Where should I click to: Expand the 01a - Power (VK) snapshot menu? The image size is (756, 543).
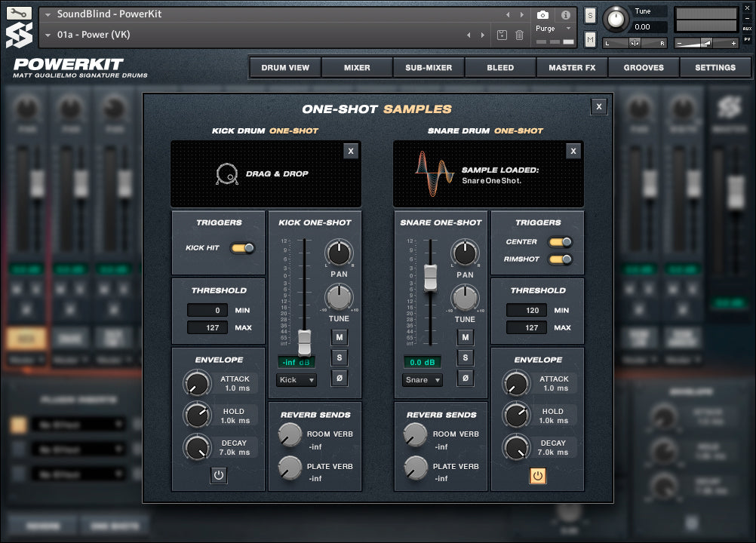pyautogui.click(x=48, y=35)
